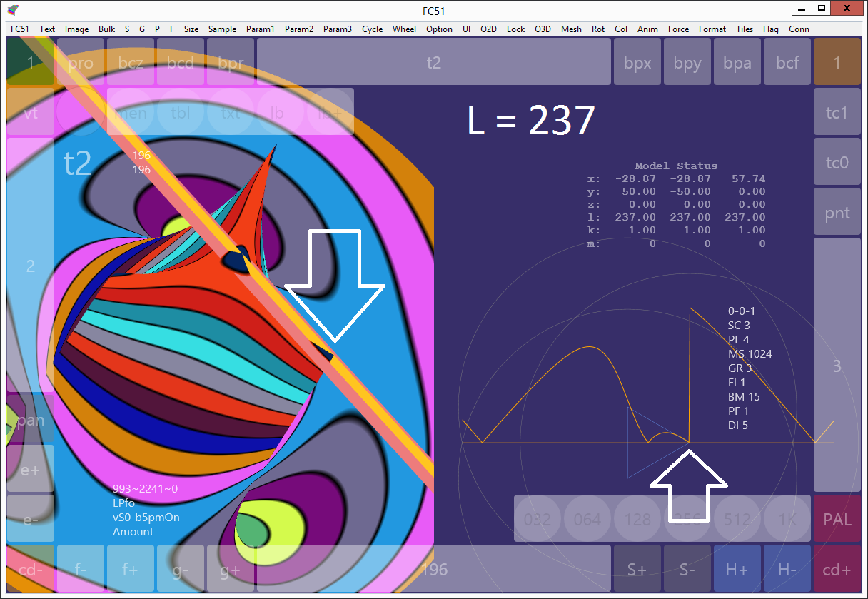Toggle the tbl round button
This screenshot has width=868, height=599.
(181, 112)
